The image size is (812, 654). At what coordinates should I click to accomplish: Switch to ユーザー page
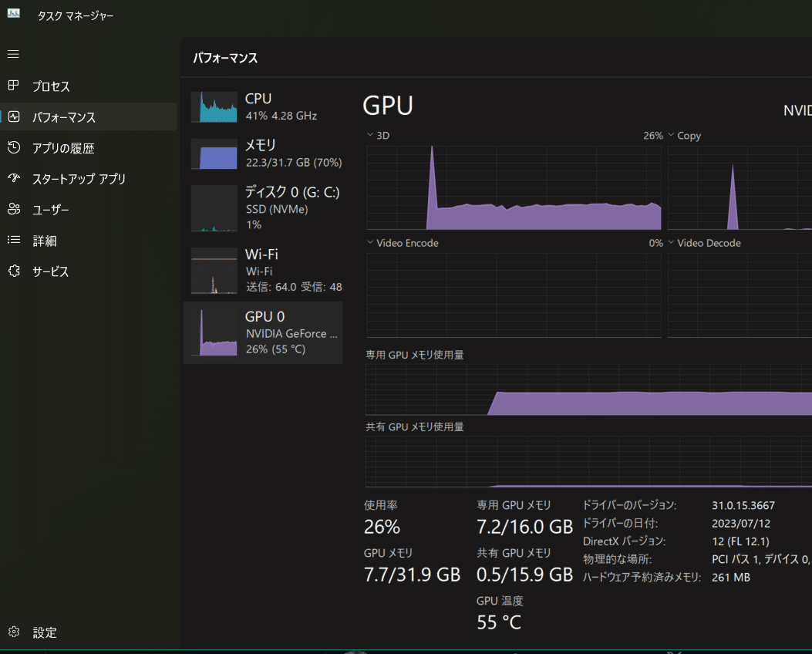click(x=89, y=209)
